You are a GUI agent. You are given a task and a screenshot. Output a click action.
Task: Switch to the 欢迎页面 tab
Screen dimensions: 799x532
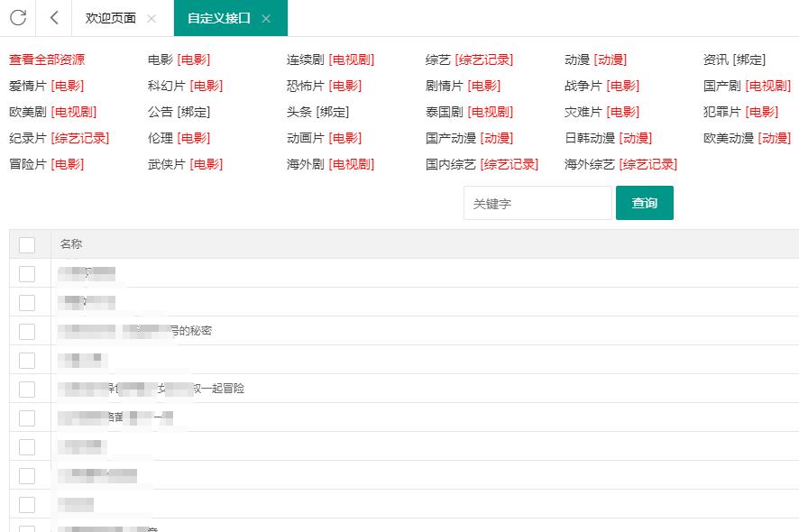[110, 18]
